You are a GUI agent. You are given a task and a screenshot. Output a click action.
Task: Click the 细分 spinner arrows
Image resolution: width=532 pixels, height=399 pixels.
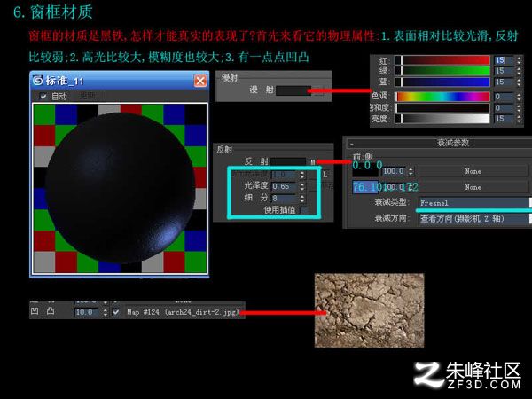302,198
